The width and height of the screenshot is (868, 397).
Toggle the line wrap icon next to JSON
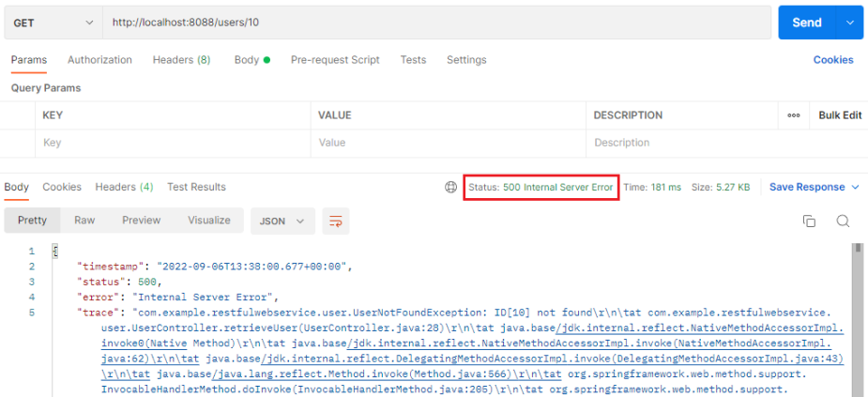pyautogui.click(x=335, y=221)
